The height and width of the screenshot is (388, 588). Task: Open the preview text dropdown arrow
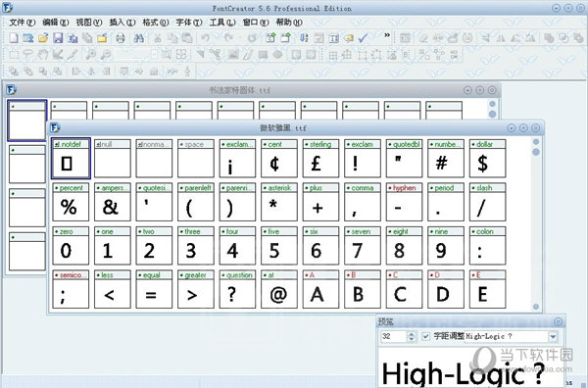coord(553,337)
